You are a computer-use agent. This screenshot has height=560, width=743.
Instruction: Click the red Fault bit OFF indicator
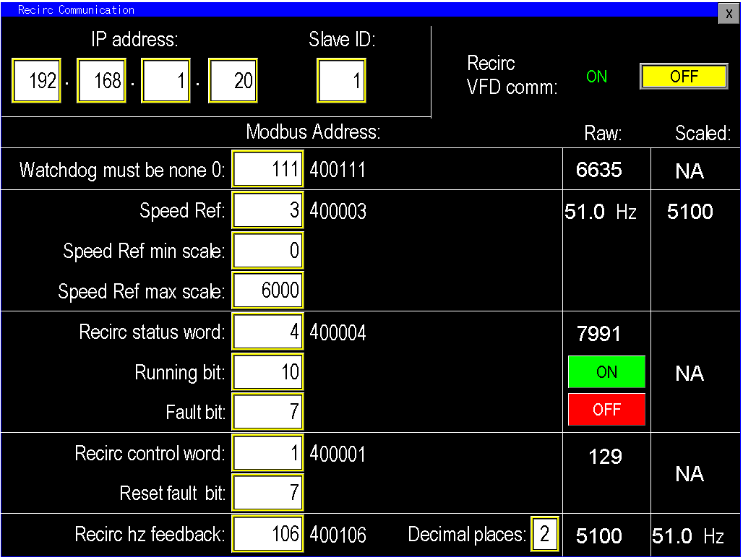pyautogui.click(x=606, y=410)
